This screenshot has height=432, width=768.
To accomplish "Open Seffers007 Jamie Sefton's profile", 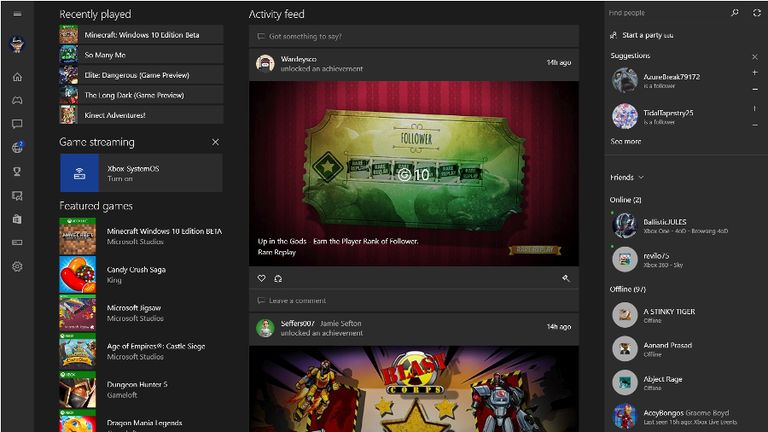I will click(x=321, y=323).
